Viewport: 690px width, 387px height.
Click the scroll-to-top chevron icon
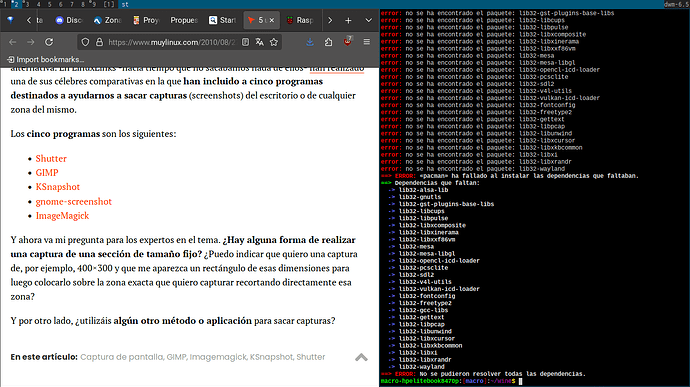point(361,357)
